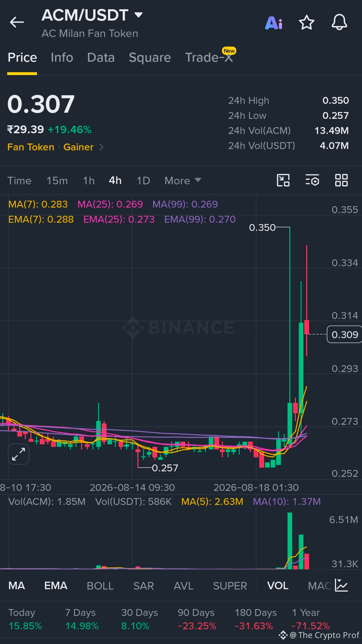Tap the 24h Vol(USDT) 4.07M value
Image resolution: width=362 pixels, height=644 pixels.
coord(334,146)
